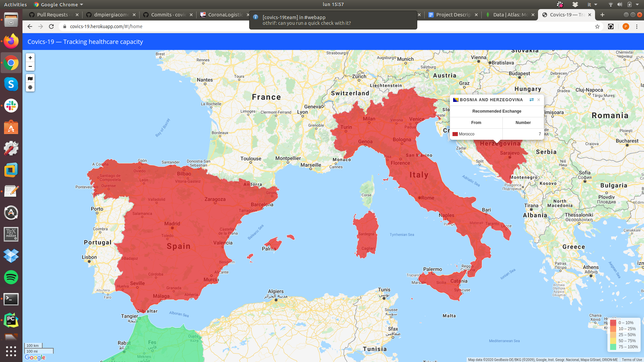644x362 pixels.
Task: Open the Chrome three-dot menu
Action: tap(637, 26)
